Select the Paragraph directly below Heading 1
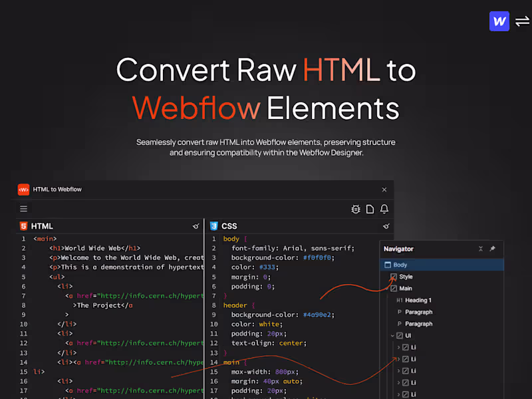Viewport: 532px width, 399px height. click(x=419, y=312)
